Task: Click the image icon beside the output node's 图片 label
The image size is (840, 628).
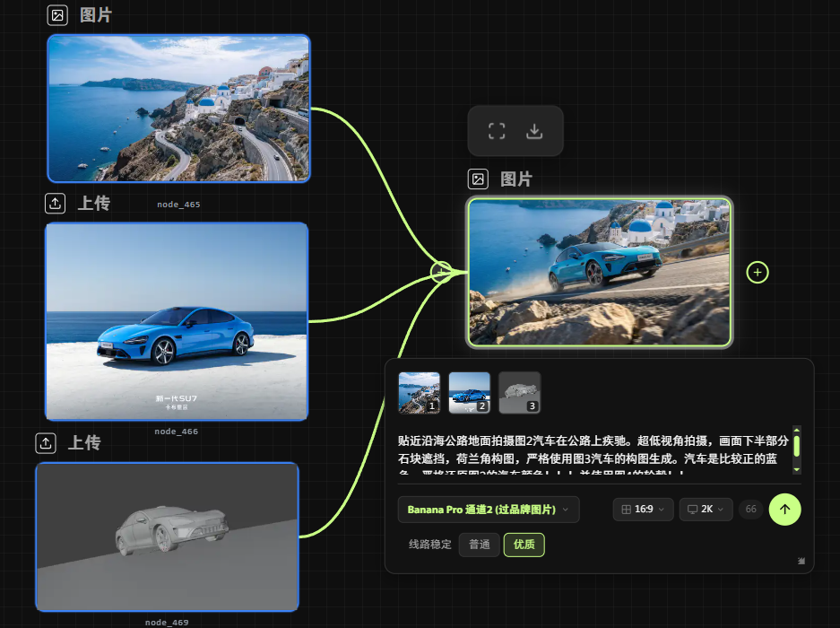Action: [479, 179]
